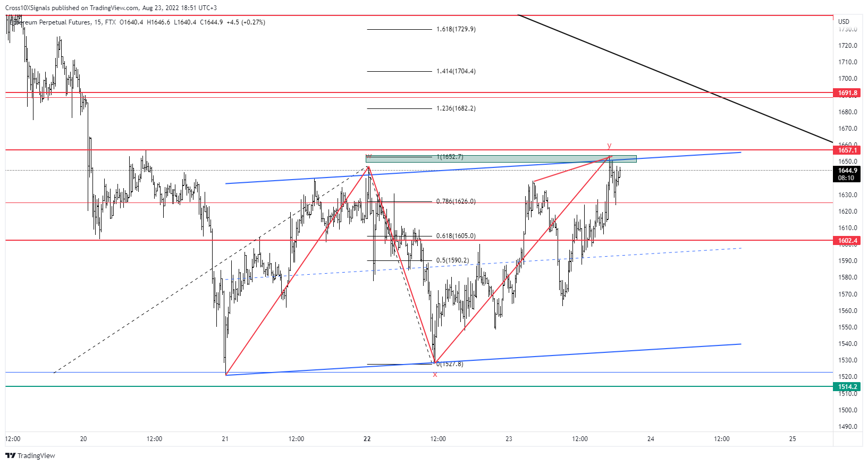
Task: Click the open value O1640.4
Action: [x=131, y=22]
